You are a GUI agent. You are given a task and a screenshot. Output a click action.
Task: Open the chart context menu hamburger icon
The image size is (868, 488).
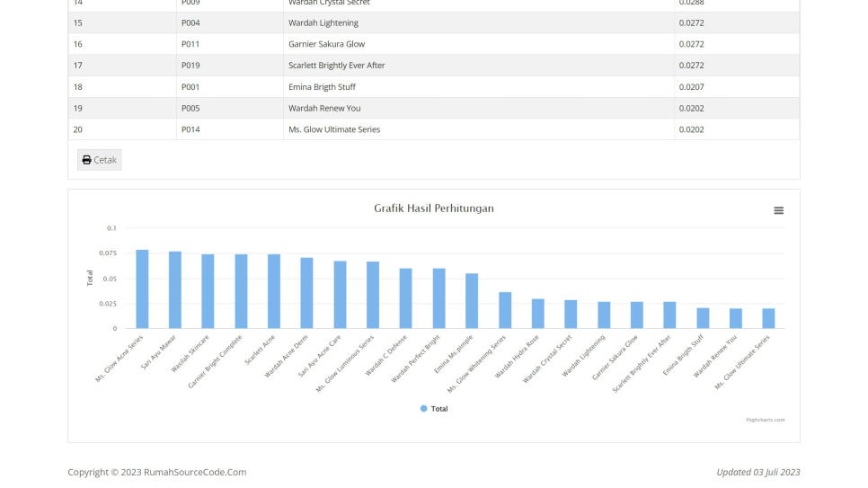[778, 210]
